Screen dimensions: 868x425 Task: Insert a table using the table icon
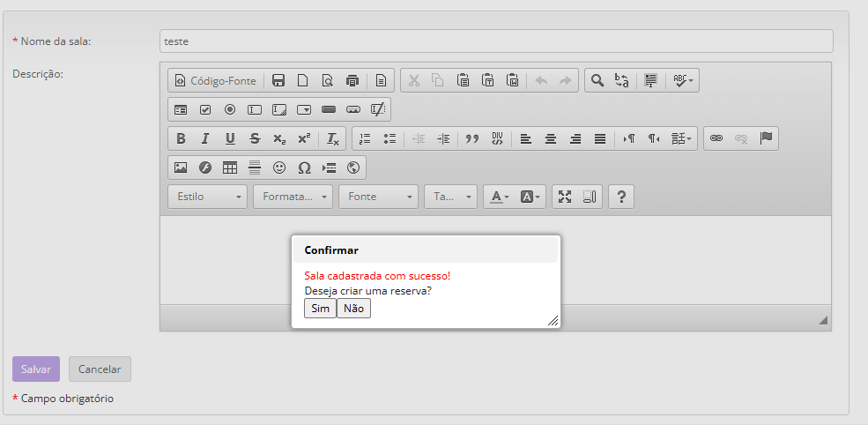click(x=230, y=168)
